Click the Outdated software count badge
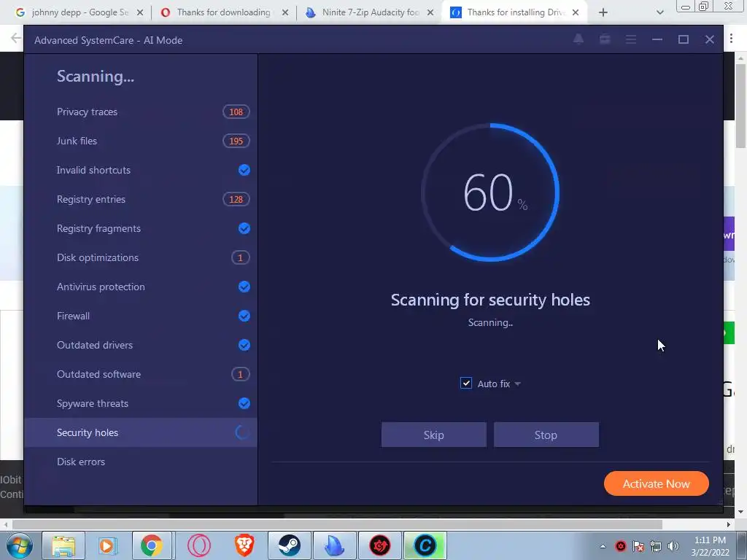747x560 pixels. coord(240,374)
